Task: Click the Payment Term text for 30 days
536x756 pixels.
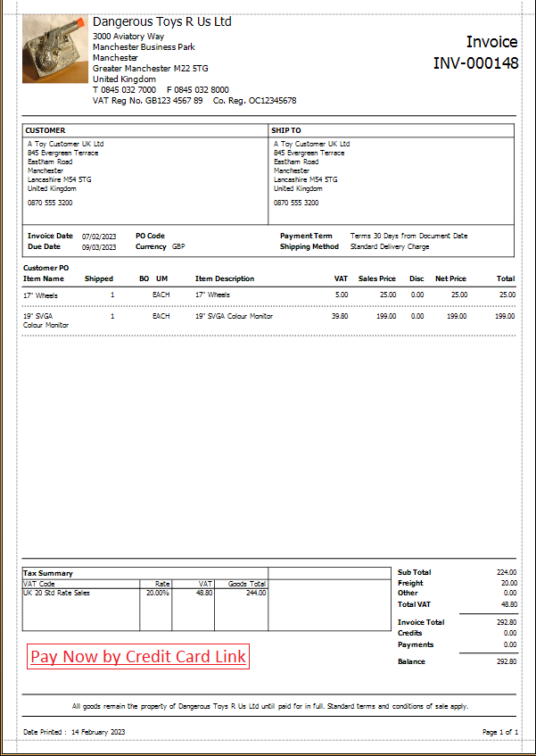Action: point(408,237)
